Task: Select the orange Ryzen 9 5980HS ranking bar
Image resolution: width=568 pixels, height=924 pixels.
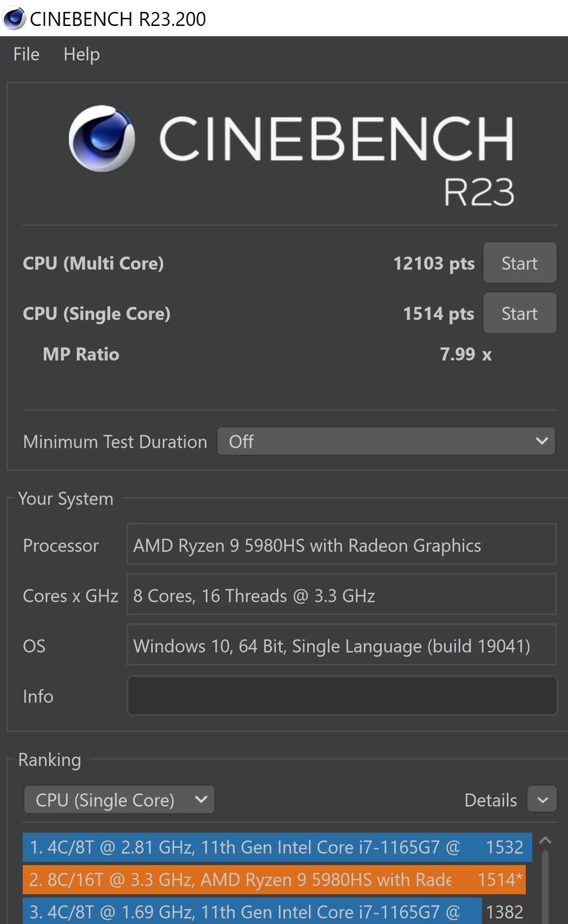Action: coord(274,880)
